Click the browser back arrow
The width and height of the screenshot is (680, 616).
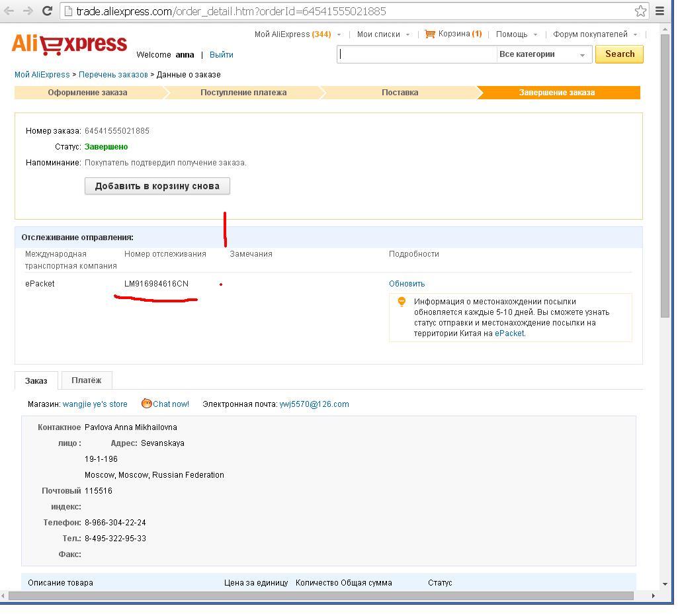pos(9,11)
